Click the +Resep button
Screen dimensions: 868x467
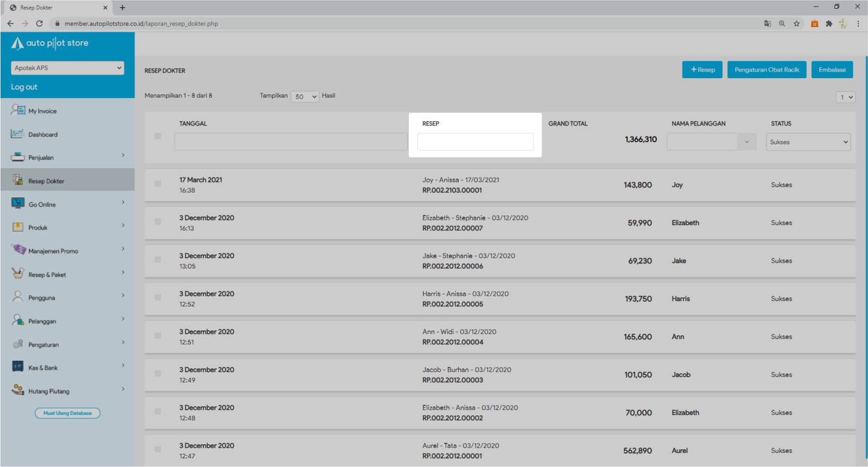702,70
